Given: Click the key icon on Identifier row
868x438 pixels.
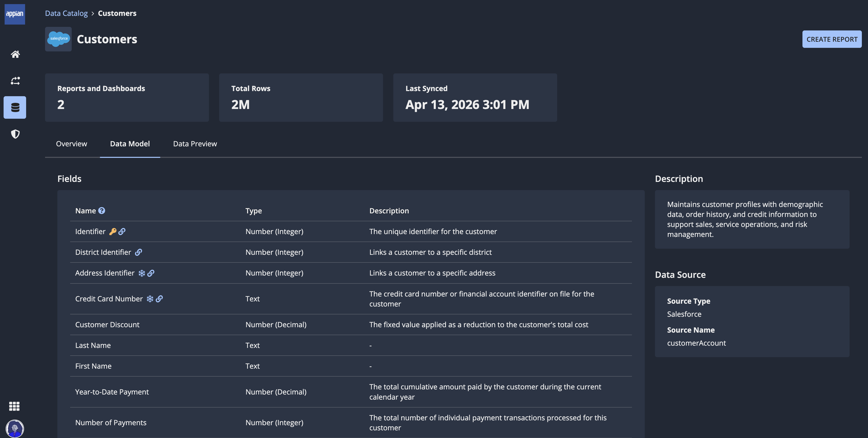Looking at the screenshot, I should [x=113, y=231].
